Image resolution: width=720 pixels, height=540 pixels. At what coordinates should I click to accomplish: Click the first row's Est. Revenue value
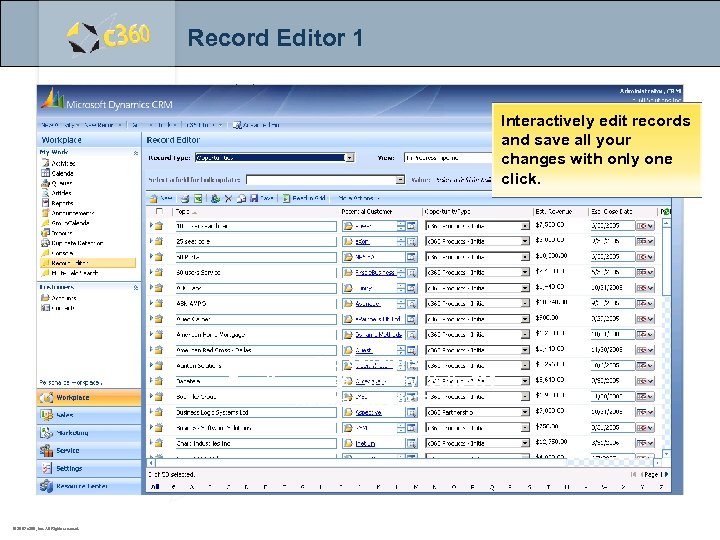550,225
